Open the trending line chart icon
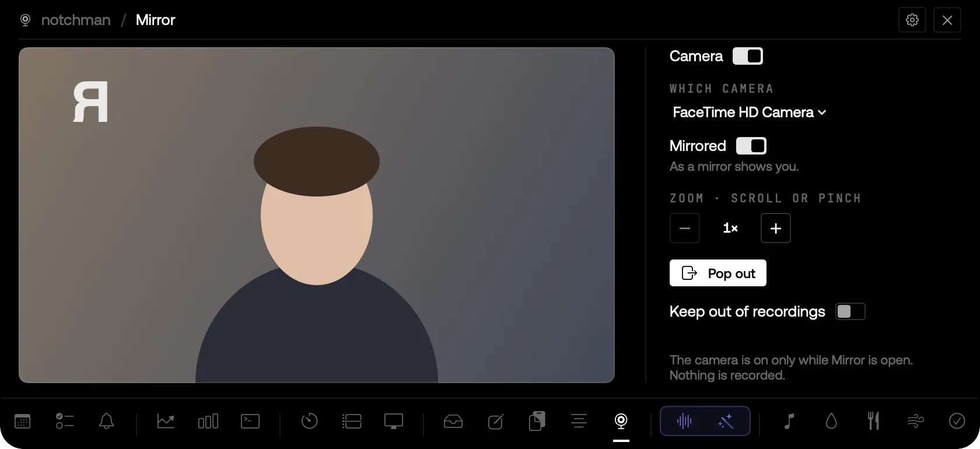980x449 pixels. [x=166, y=421]
